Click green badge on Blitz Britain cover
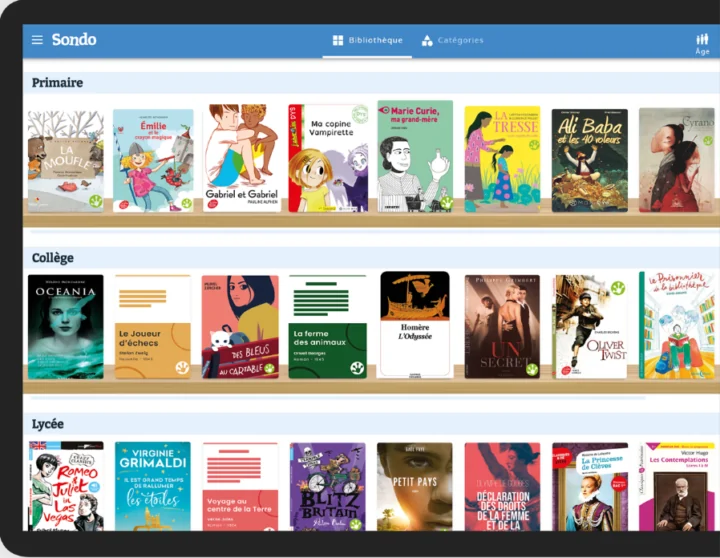Screen dimensions: 720x558 coord(355,524)
